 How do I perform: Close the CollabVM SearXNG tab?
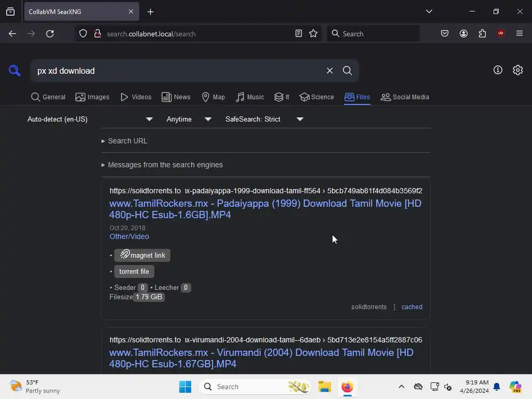coord(131,11)
